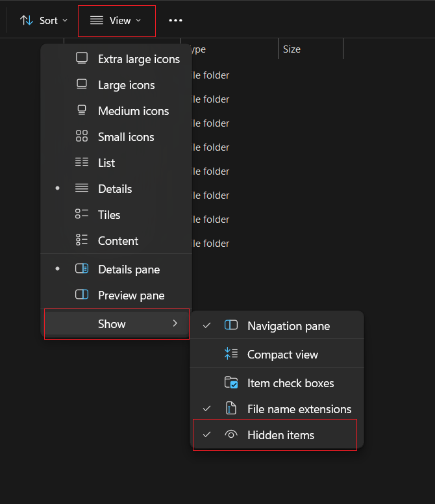Pick the Small icons grid icon
The height and width of the screenshot is (504, 435).
point(82,136)
